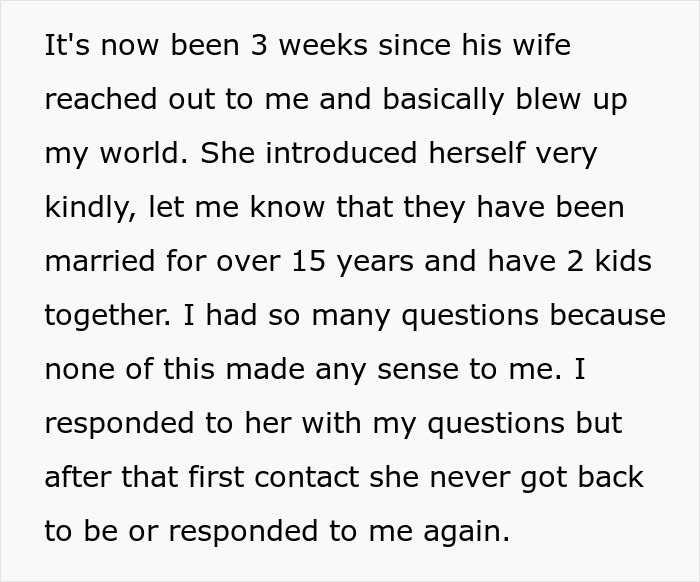
Task: Click the word "again" at the end
Action: [x=464, y=532]
